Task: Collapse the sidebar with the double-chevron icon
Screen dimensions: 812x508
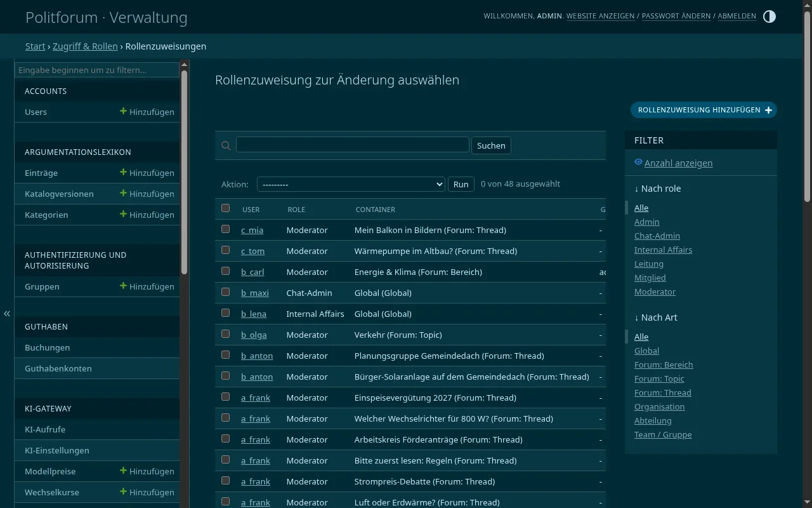Action: pos(7,314)
